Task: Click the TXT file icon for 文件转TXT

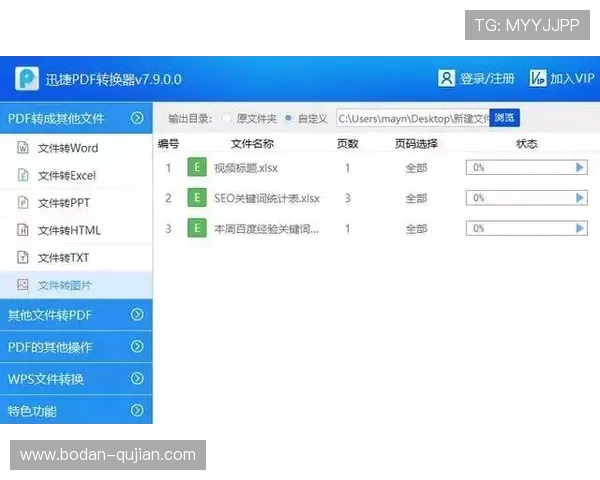Action: click(x=23, y=257)
